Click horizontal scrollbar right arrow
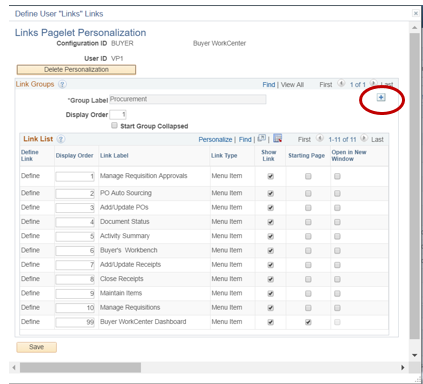 coord(403,367)
